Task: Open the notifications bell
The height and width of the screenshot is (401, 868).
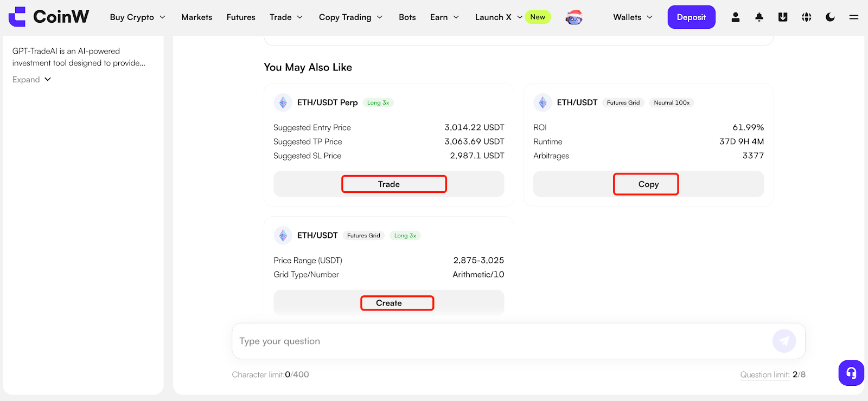Action: tap(759, 17)
